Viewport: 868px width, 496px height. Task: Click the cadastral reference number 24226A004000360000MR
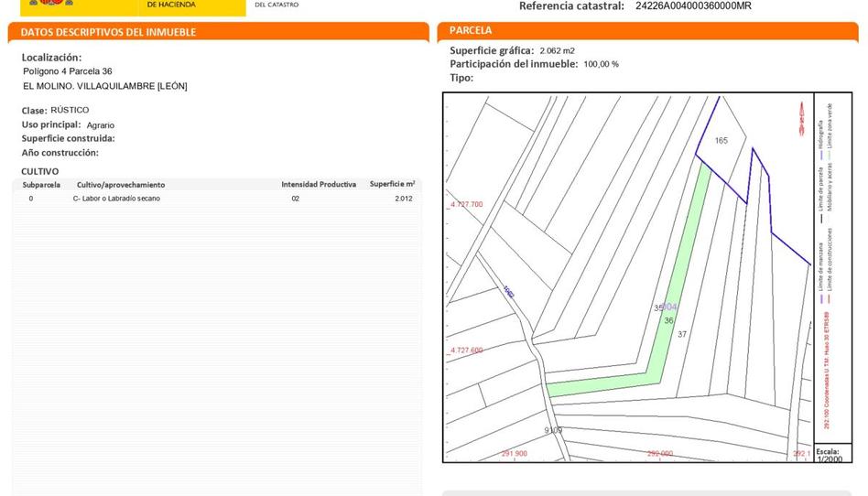click(693, 6)
